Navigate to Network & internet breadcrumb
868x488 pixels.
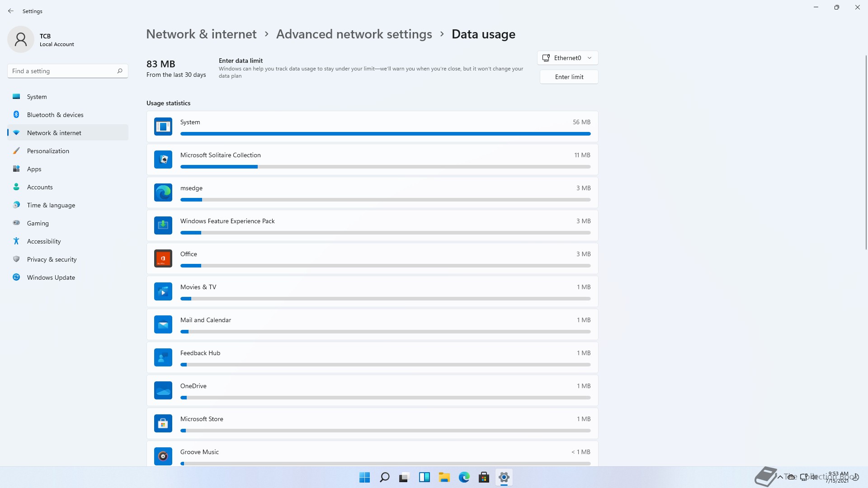(201, 34)
